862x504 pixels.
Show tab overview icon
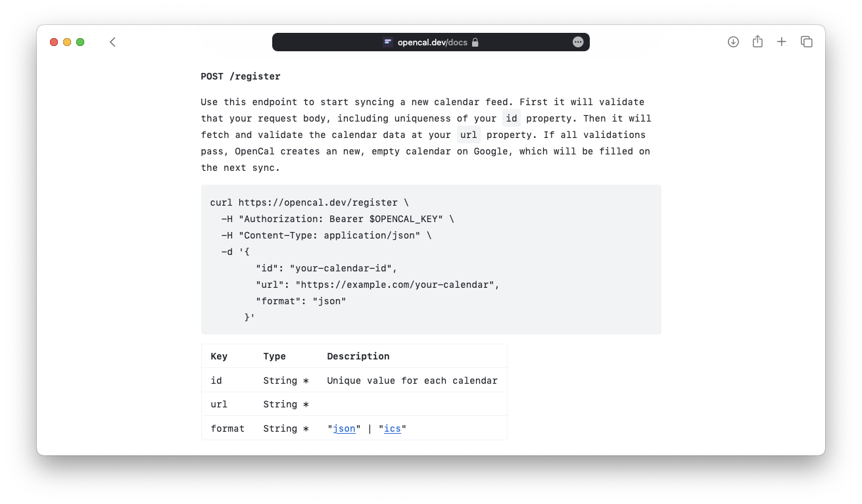click(806, 42)
